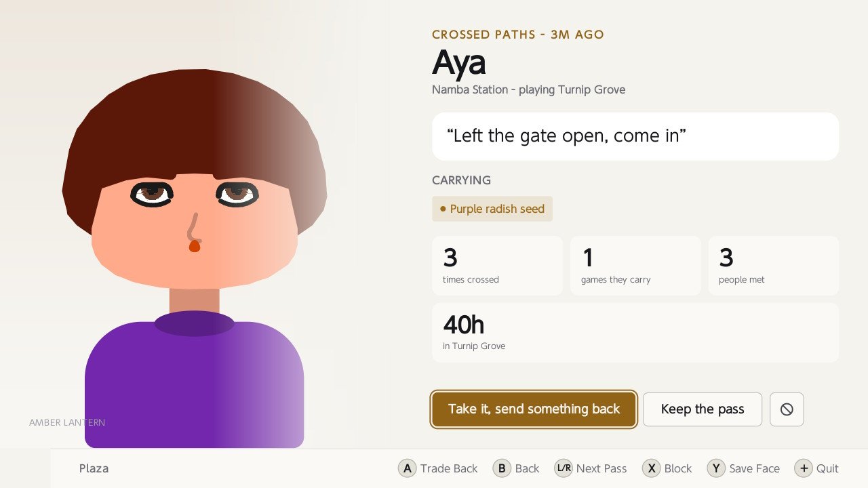
Task: Choose Take it, send something back
Action: click(534, 409)
